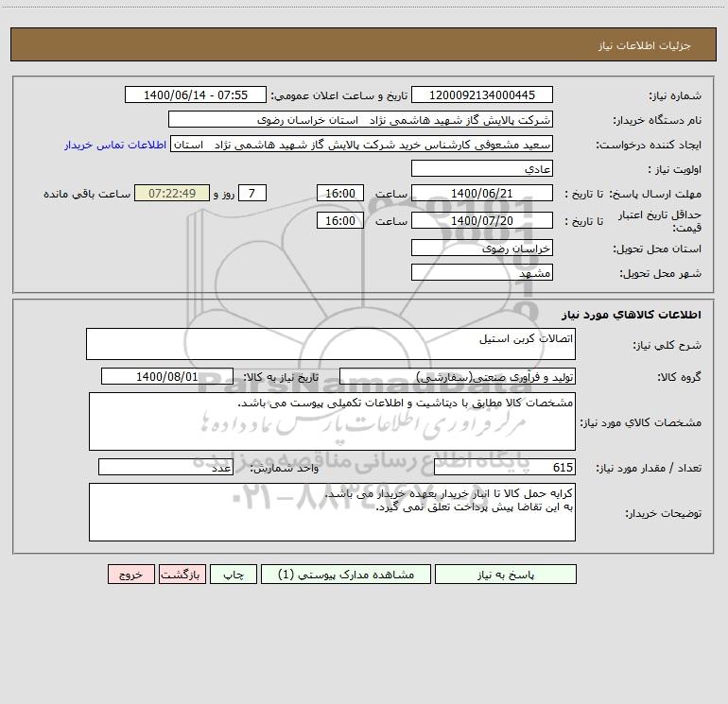This screenshot has height=704, width=728.
Task: Click the need date field 1400/08/01
Action: (x=167, y=376)
